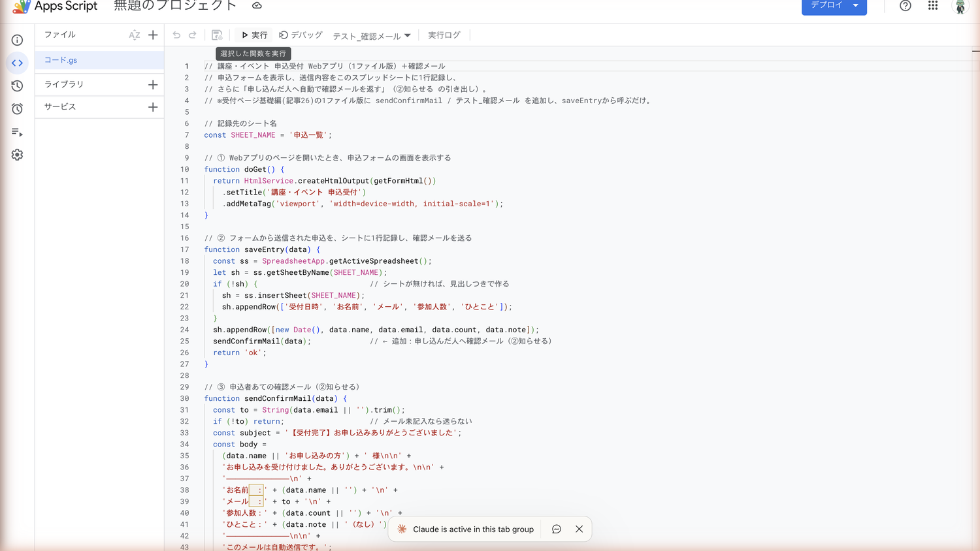Click the 'const subject =' line
Image resolution: width=980 pixels, height=551 pixels.
[x=337, y=433]
